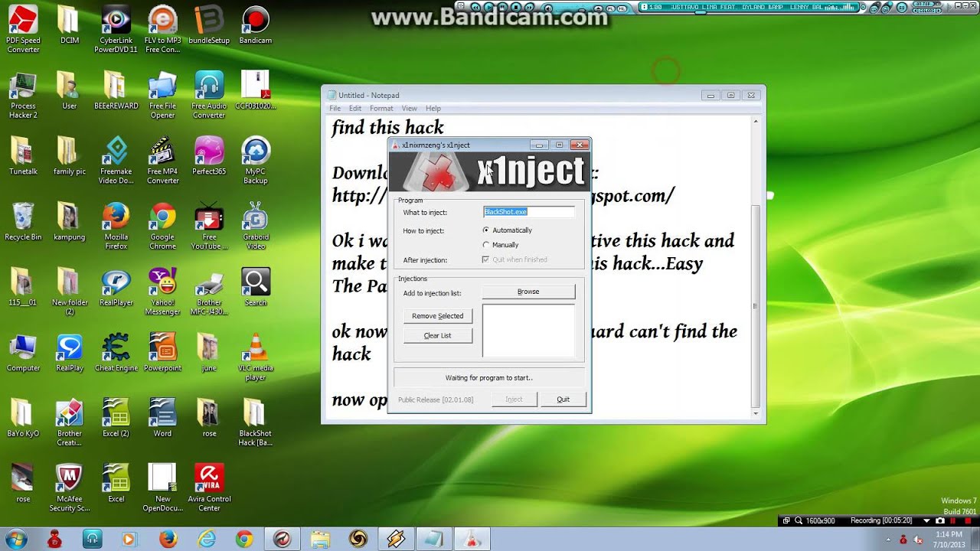
Task: Open Firefox from the taskbar
Action: (168, 540)
